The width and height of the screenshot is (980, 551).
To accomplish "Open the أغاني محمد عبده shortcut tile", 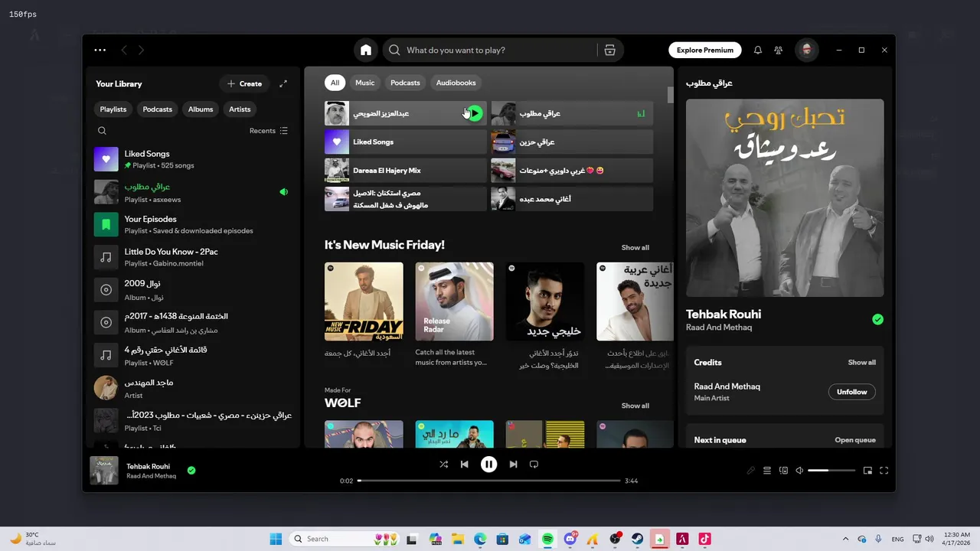I will click(x=572, y=199).
